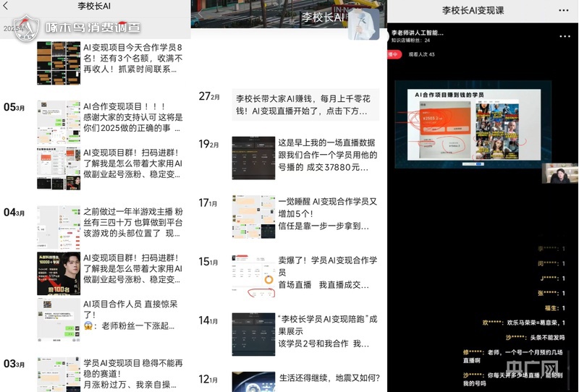This screenshot has width=579, height=392.
Task: Open the 李校长AI profile avatar in middle panel
Action: tap(364, 24)
